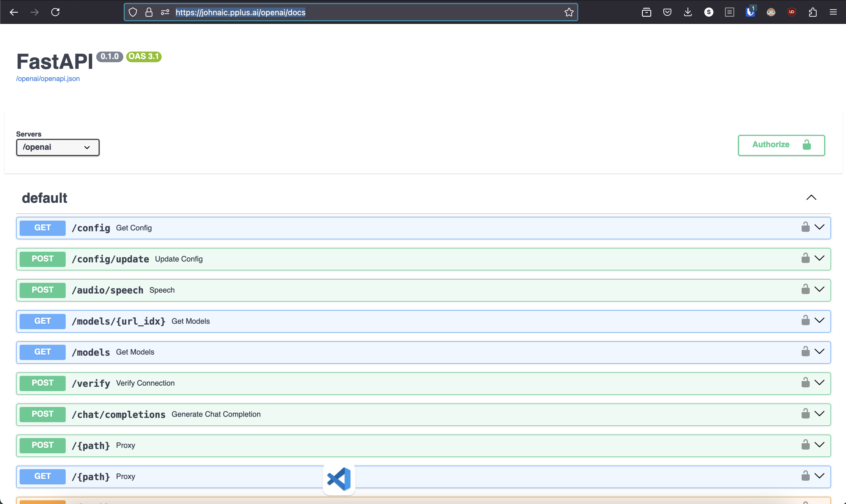Screen dimensions: 846x504
Task: Open uBlock Origin extension
Action: click(792, 12)
